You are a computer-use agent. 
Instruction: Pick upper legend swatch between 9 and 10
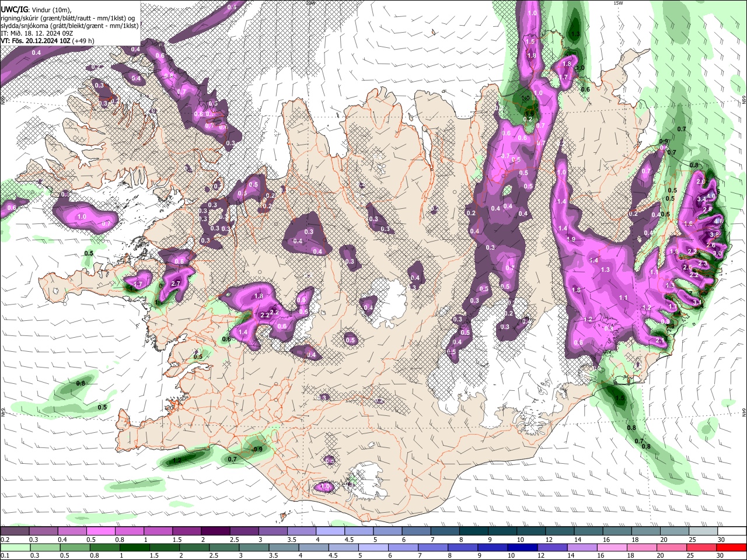click(x=502, y=531)
